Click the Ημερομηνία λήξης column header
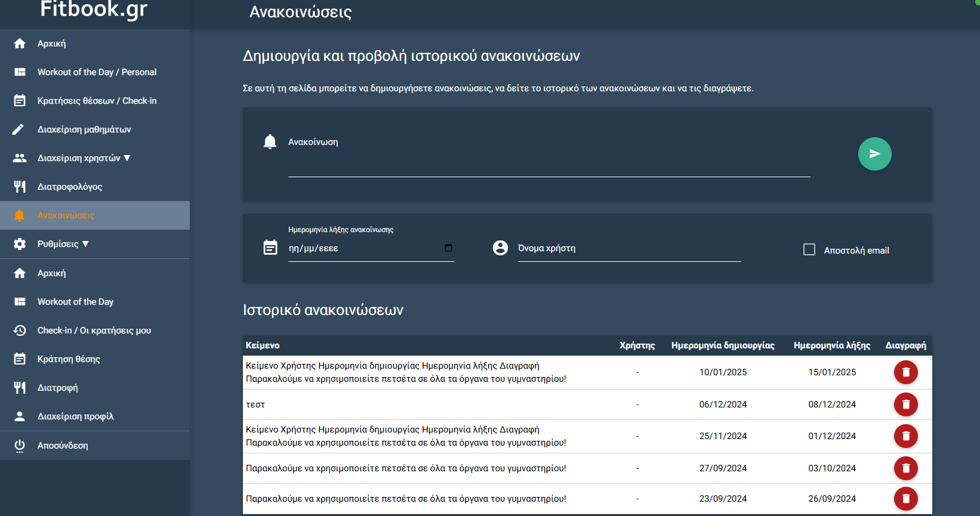980x516 pixels. click(x=831, y=345)
